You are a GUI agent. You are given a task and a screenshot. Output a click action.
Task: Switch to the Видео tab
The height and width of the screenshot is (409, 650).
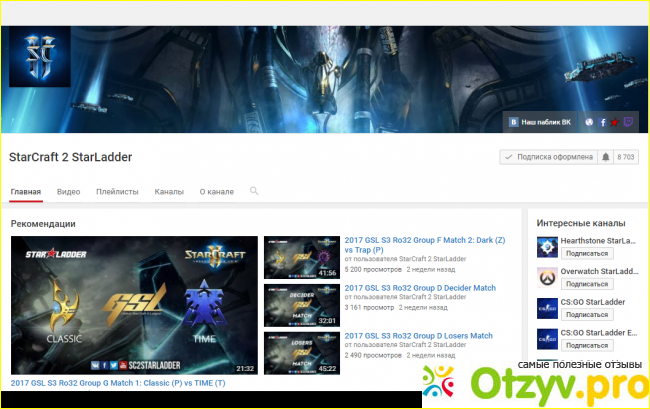click(x=68, y=191)
